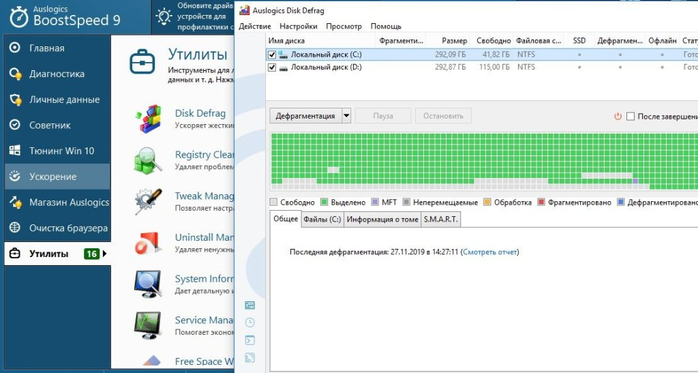Go to Личные данные section

[57, 100]
